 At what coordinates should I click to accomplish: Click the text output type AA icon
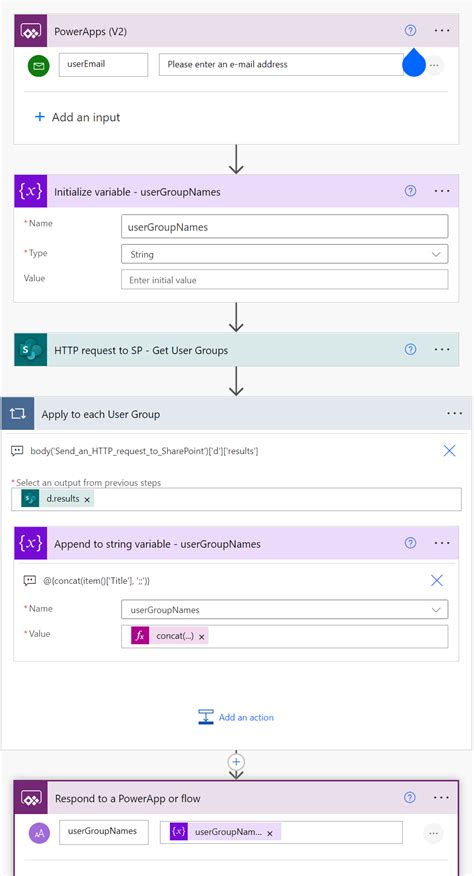click(39, 833)
